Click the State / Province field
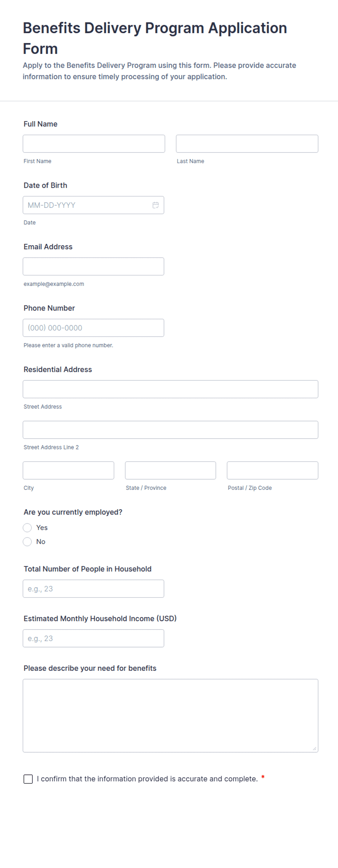 pos(170,471)
